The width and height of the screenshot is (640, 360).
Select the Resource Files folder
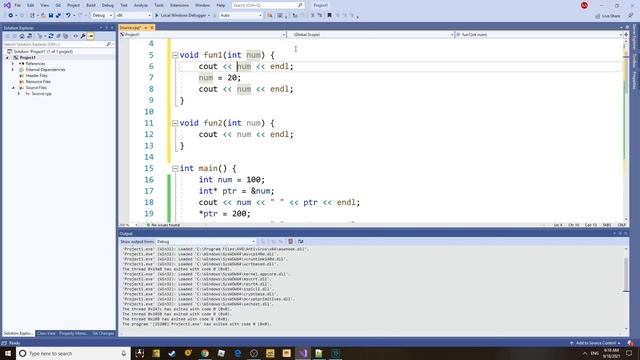click(38, 82)
